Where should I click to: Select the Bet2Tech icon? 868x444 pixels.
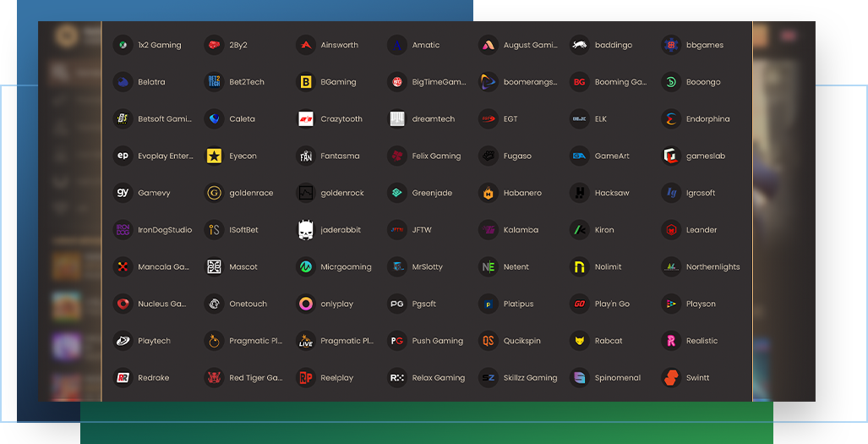(214, 82)
